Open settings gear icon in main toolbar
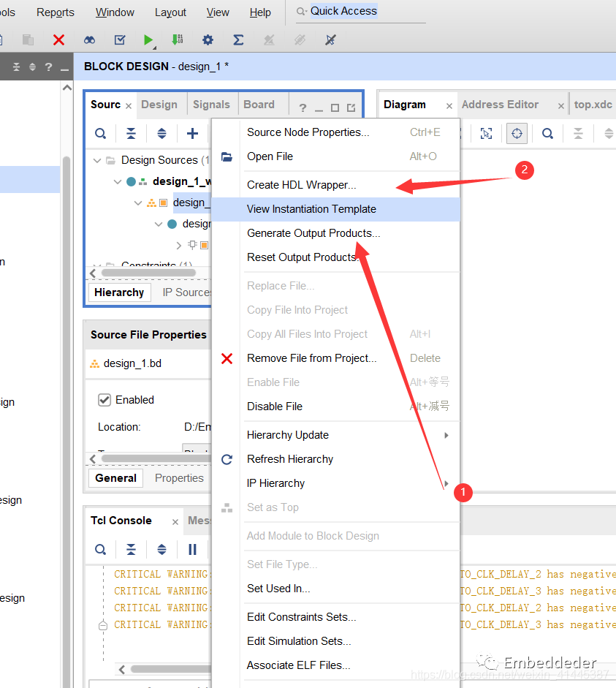The width and height of the screenshot is (616, 688). click(x=208, y=39)
